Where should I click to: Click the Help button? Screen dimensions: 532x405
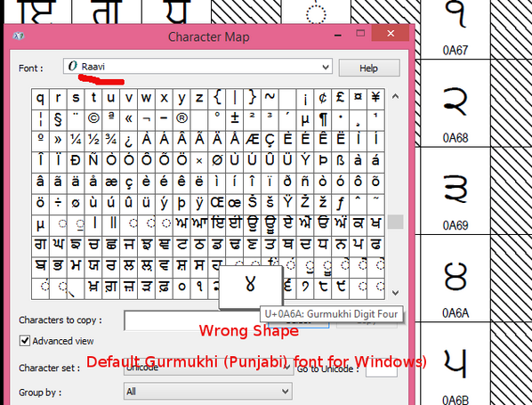pyautogui.click(x=369, y=69)
